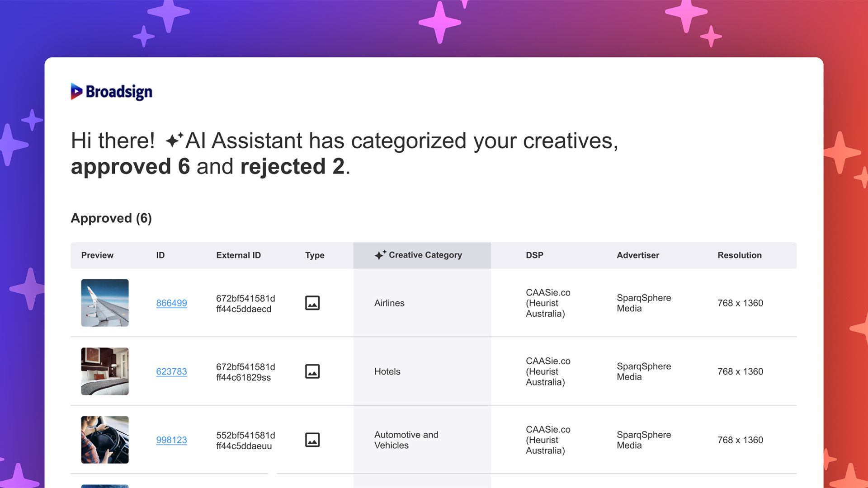The height and width of the screenshot is (488, 868).
Task: Click image type icon for creative 623783
Action: pyautogui.click(x=312, y=371)
